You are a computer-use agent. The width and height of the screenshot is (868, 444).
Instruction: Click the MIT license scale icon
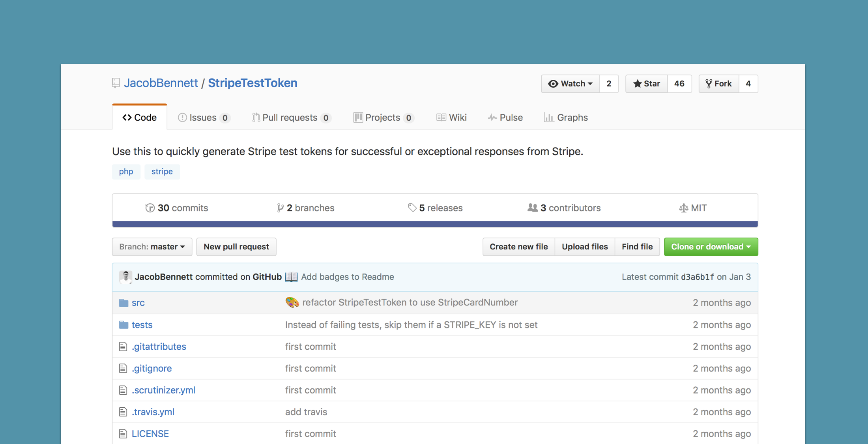tap(683, 208)
